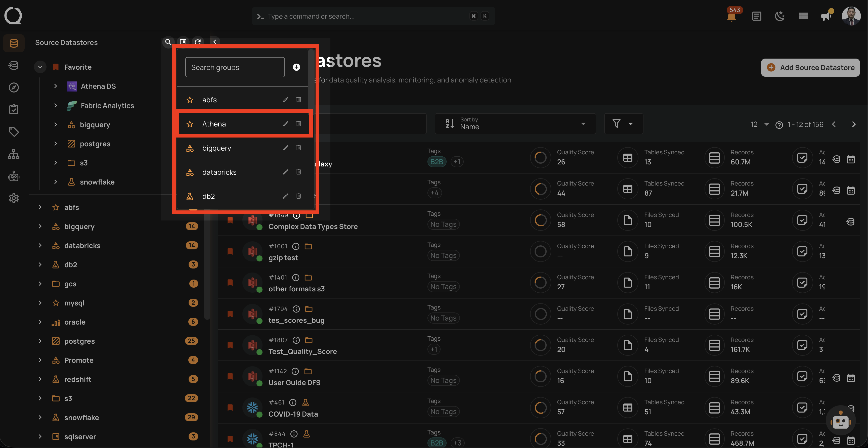Toggle dark mode moon icon
The image size is (868, 448).
pos(780,16)
